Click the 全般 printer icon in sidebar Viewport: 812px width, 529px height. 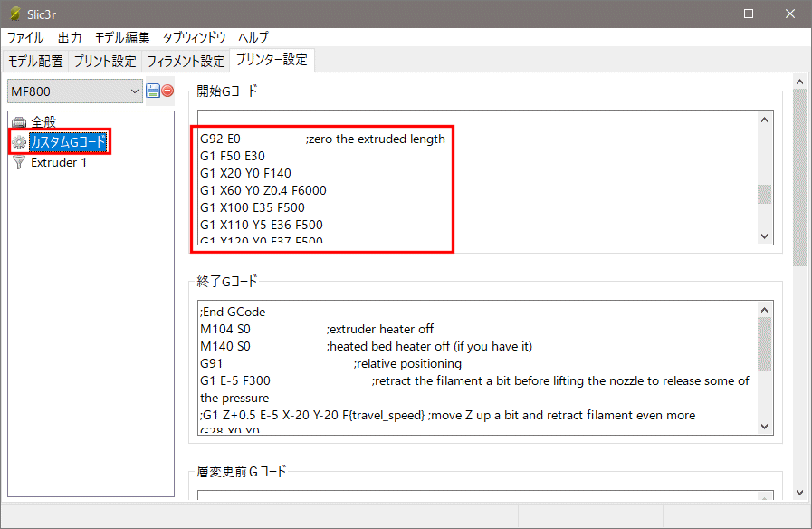pyautogui.click(x=19, y=122)
